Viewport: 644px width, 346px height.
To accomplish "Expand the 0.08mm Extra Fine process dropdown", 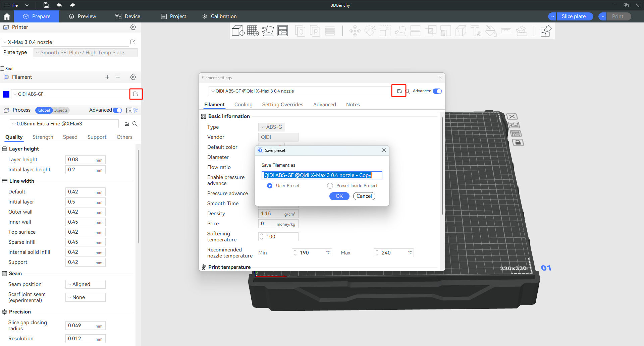I will point(64,124).
